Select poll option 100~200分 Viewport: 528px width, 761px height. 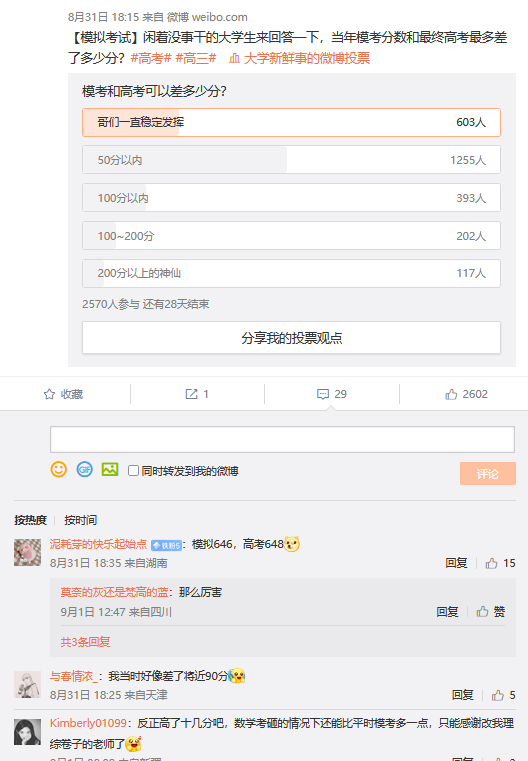pos(291,236)
